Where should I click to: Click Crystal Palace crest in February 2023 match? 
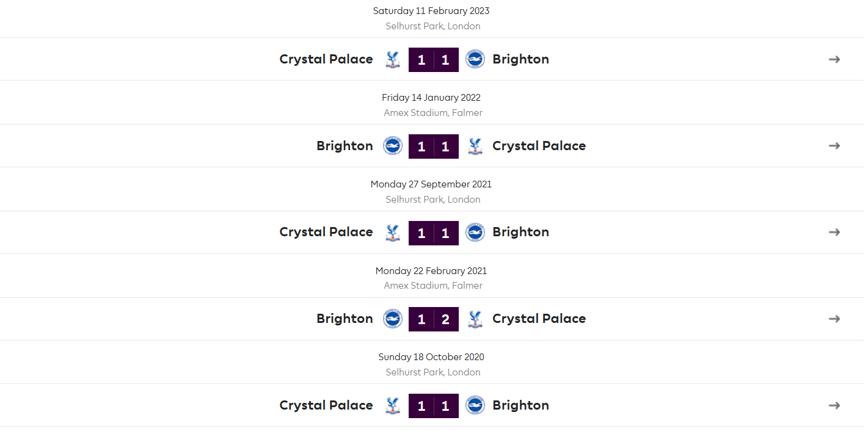click(393, 59)
